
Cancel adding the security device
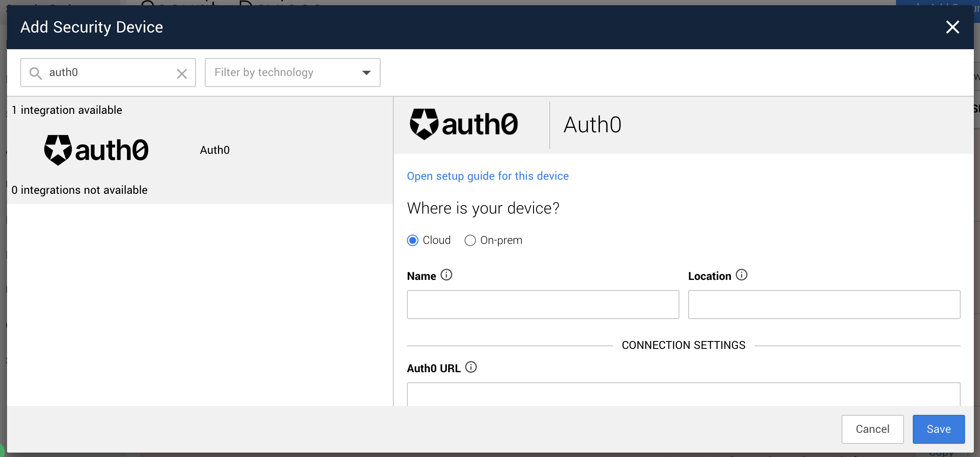pyautogui.click(x=873, y=429)
